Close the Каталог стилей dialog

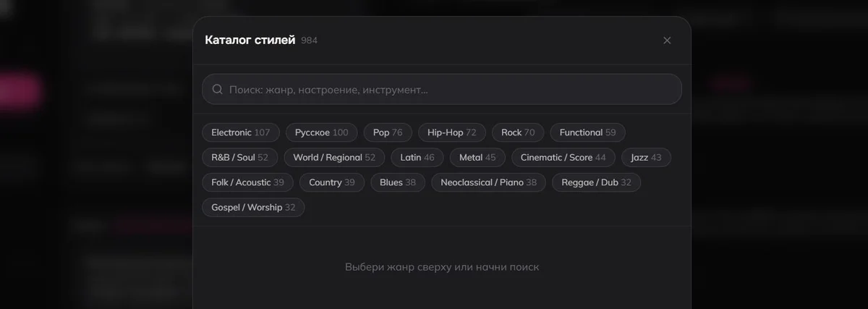coord(667,41)
